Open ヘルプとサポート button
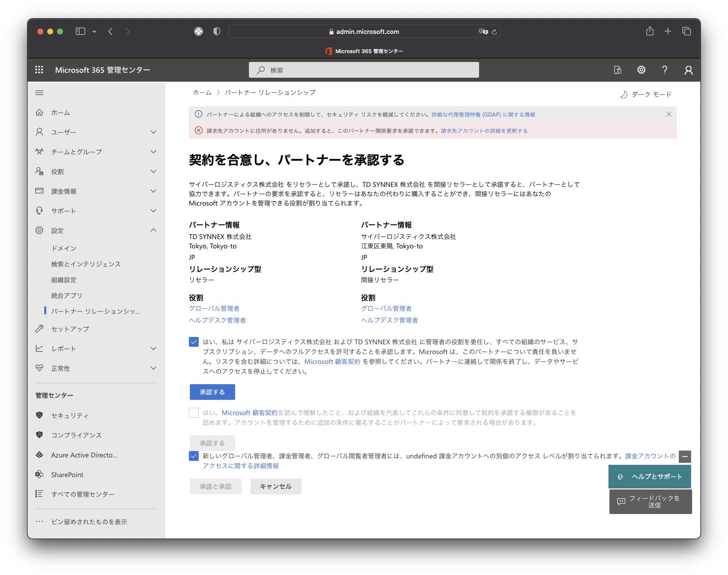The width and height of the screenshot is (728, 575). (650, 477)
